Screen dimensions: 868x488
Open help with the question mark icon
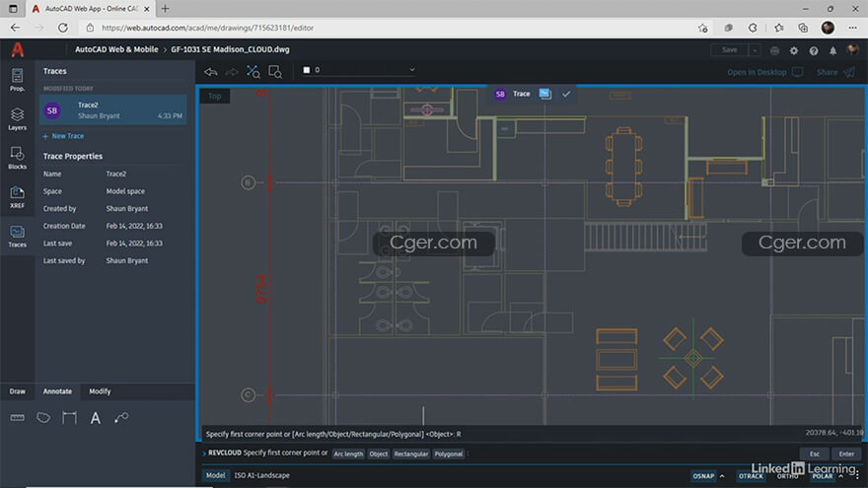coord(813,50)
